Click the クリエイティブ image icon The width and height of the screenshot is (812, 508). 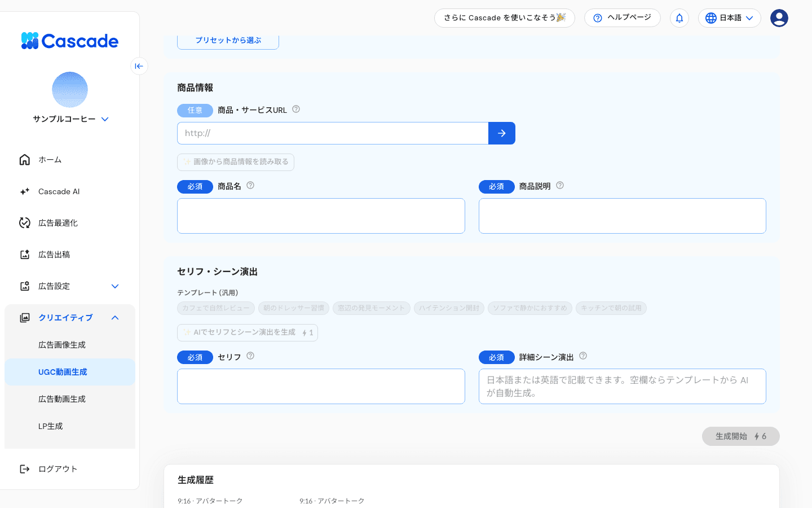(x=25, y=318)
